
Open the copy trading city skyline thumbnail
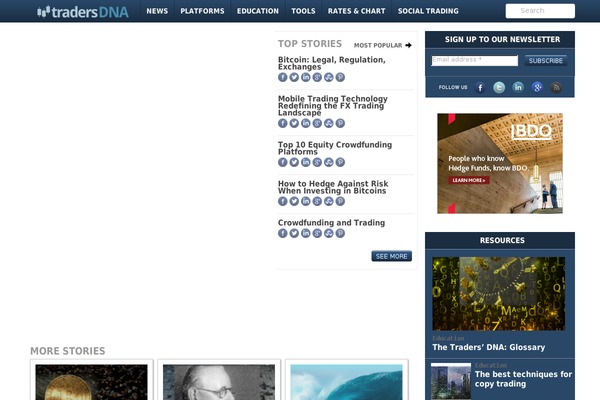(x=451, y=381)
